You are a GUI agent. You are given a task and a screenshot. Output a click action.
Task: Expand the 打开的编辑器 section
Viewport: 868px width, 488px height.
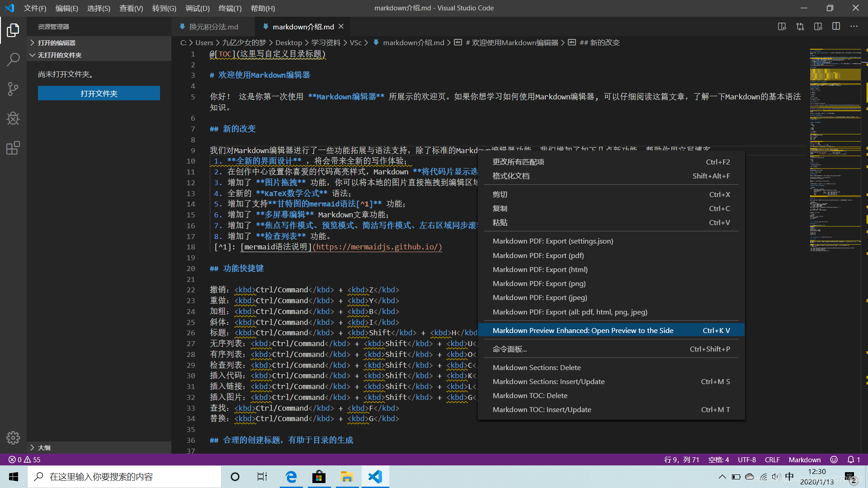tap(99, 43)
